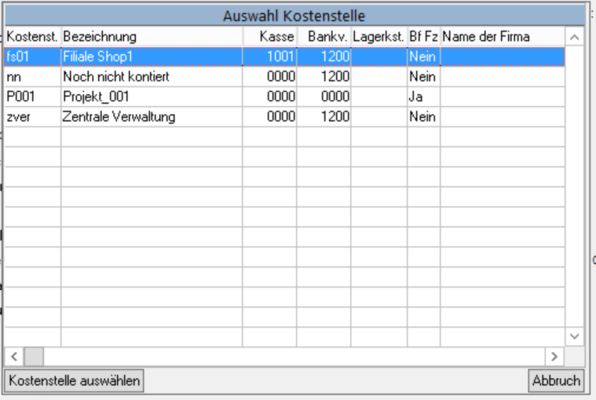Image resolution: width=596 pixels, height=400 pixels.
Task: Click the horizontal scroll right arrow
Action: coord(554,357)
